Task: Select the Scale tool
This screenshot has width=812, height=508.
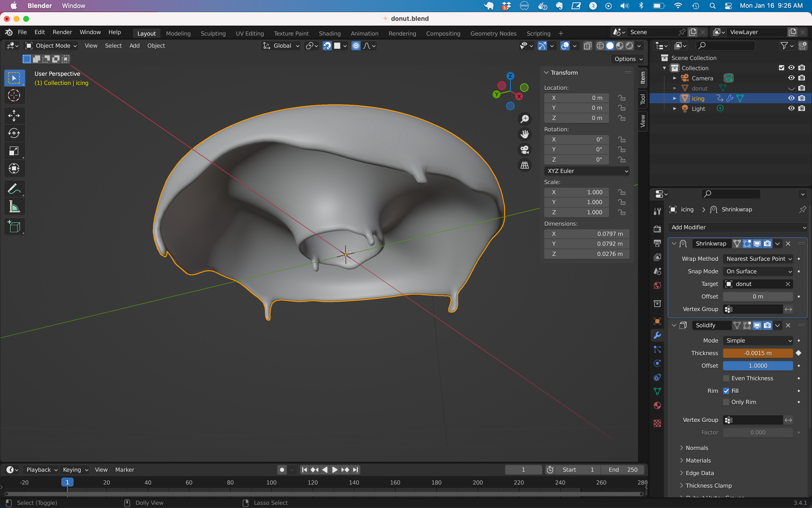Action: 14,151
